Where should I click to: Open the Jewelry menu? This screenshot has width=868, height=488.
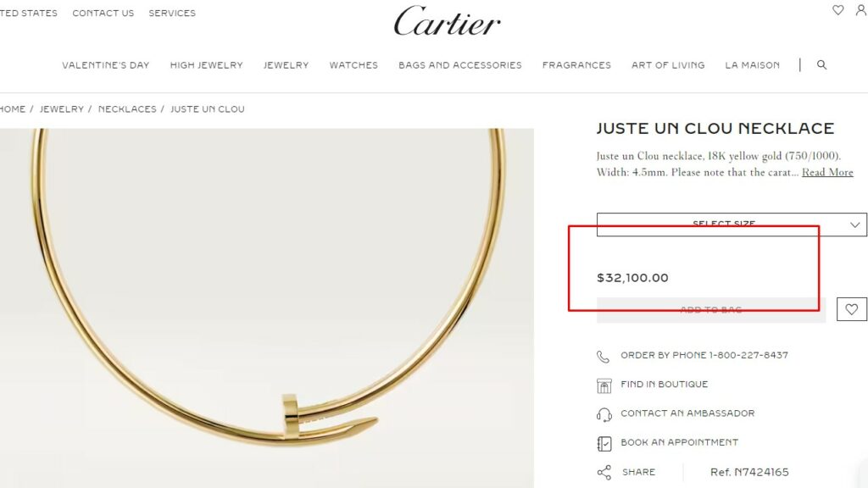[287, 65]
